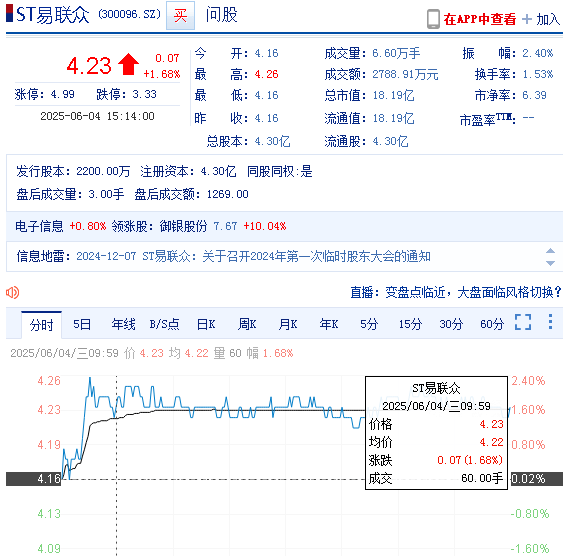Screen dimensions: 563x556
Task: Click the red 买 buy button
Action: point(180,15)
